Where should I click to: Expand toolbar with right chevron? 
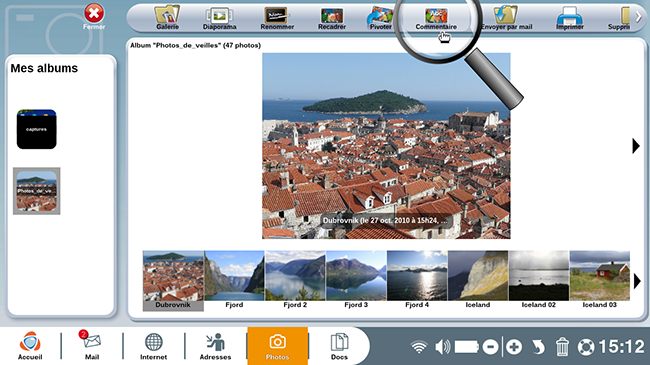(639, 17)
